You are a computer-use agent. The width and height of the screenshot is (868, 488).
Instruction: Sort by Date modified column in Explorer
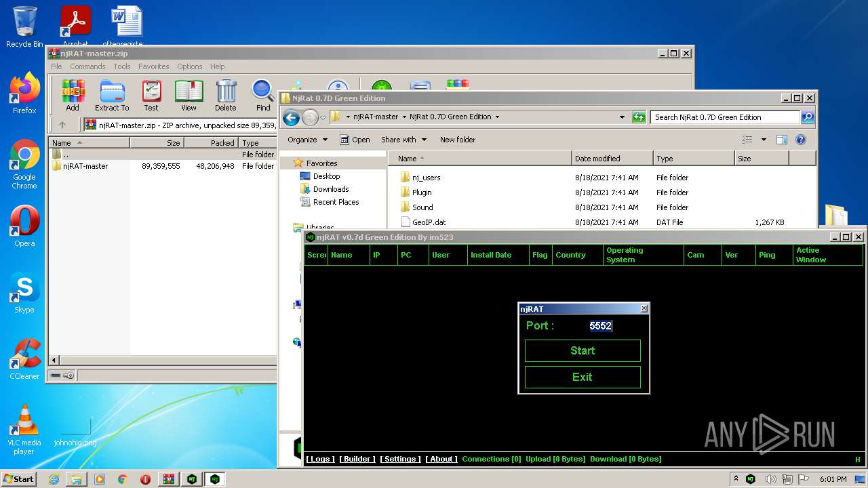pos(612,159)
